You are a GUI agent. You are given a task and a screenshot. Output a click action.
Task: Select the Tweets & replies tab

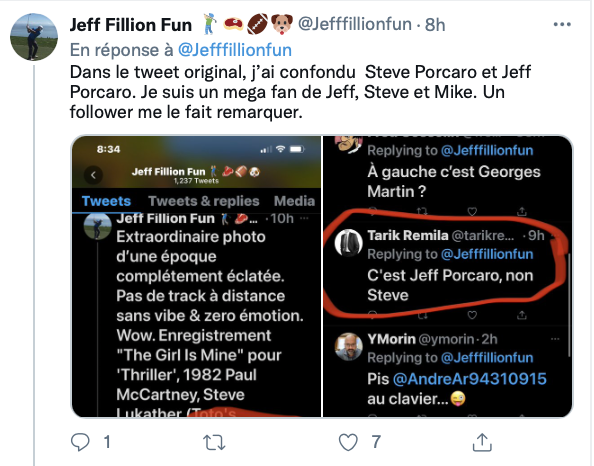204,201
